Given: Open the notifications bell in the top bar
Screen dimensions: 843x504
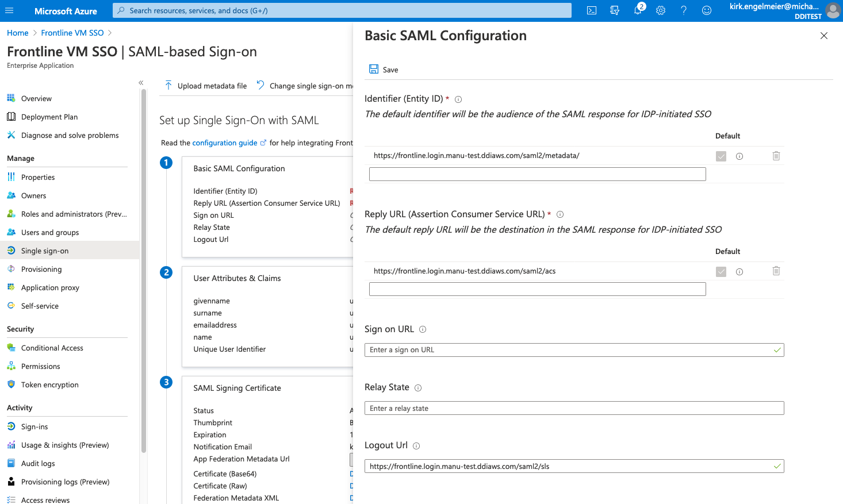Looking at the screenshot, I should pos(637,10).
